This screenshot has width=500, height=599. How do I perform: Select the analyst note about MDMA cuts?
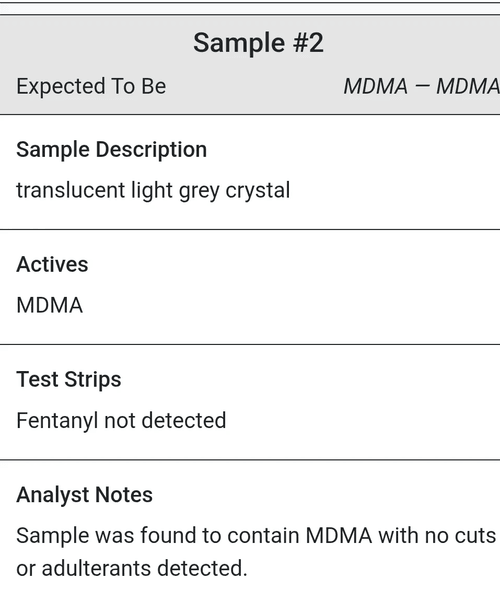tap(256, 552)
